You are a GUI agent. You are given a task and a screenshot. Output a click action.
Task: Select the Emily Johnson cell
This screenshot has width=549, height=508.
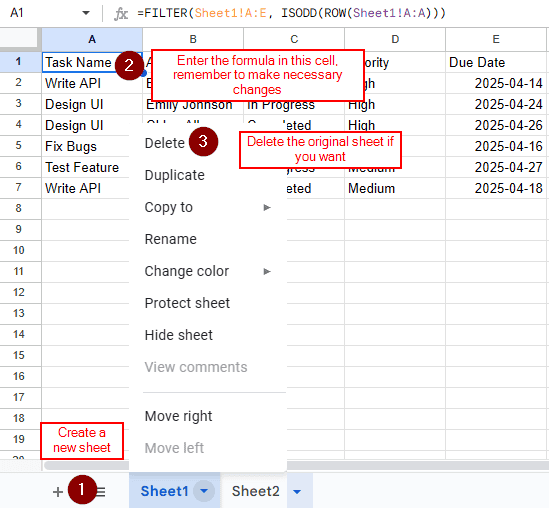[193, 107]
